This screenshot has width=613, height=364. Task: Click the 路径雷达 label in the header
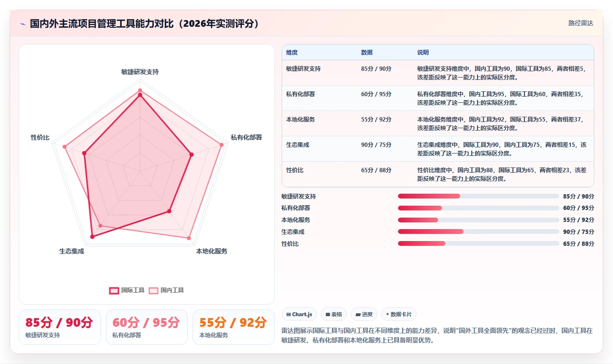coord(580,23)
